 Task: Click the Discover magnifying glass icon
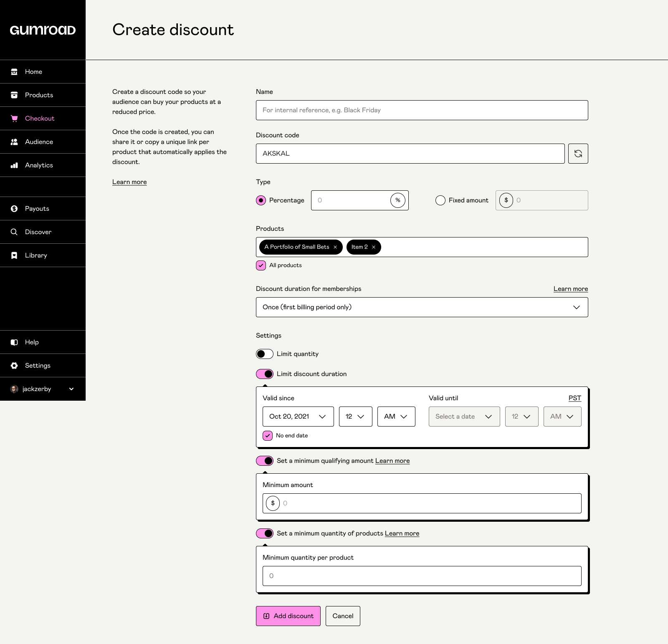14,232
